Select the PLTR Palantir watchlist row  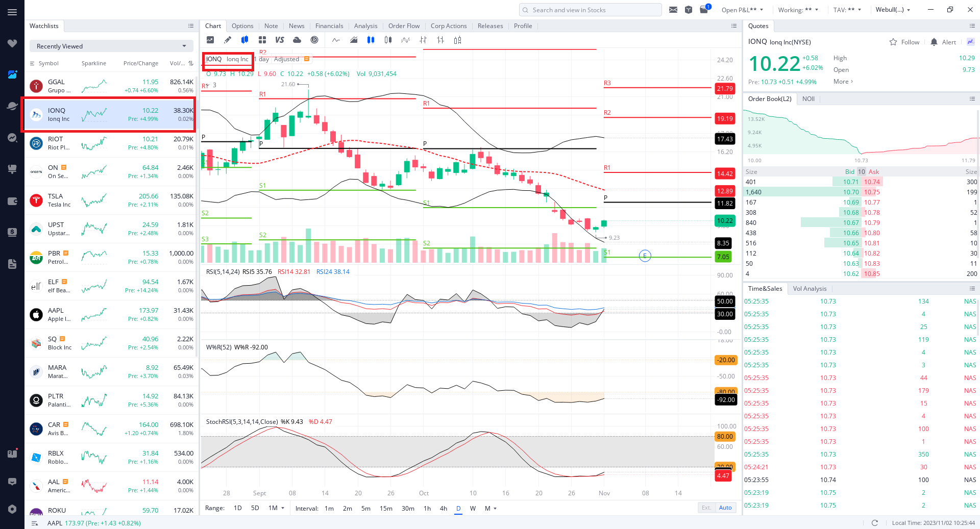(x=111, y=400)
